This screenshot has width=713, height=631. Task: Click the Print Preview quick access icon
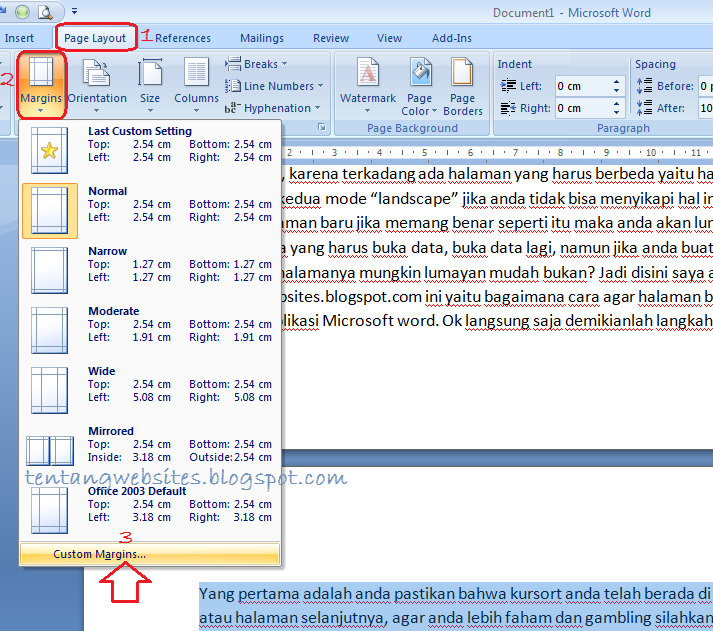point(45,11)
